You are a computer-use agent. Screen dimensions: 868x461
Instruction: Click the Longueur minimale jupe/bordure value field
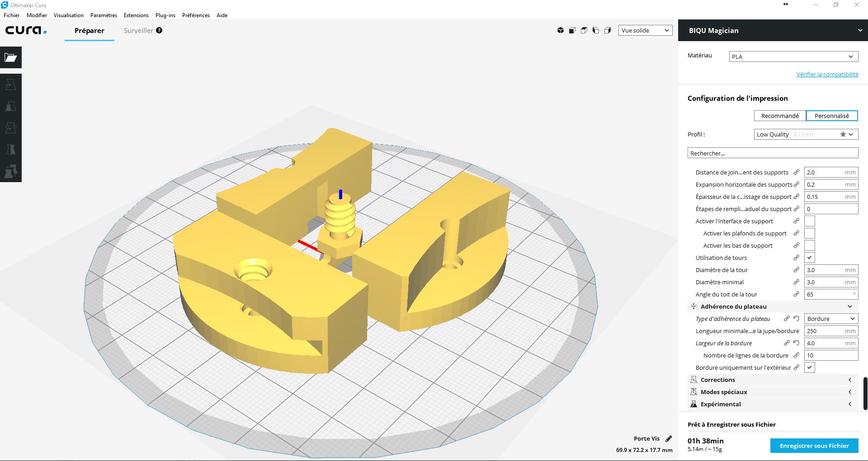tap(831, 331)
